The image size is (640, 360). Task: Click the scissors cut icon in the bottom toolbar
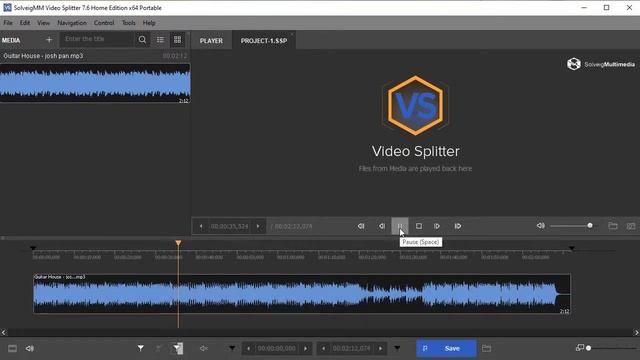coord(158,348)
